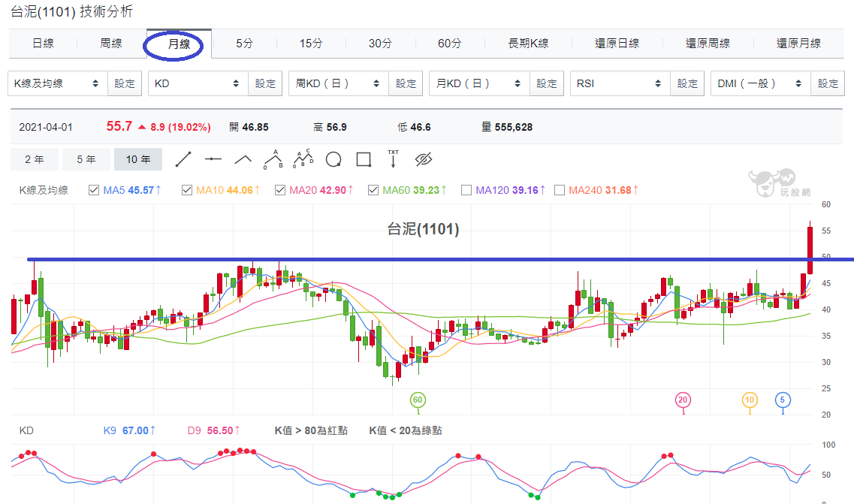
Task: Switch to the 60分 tab
Action: tap(449, 44)
